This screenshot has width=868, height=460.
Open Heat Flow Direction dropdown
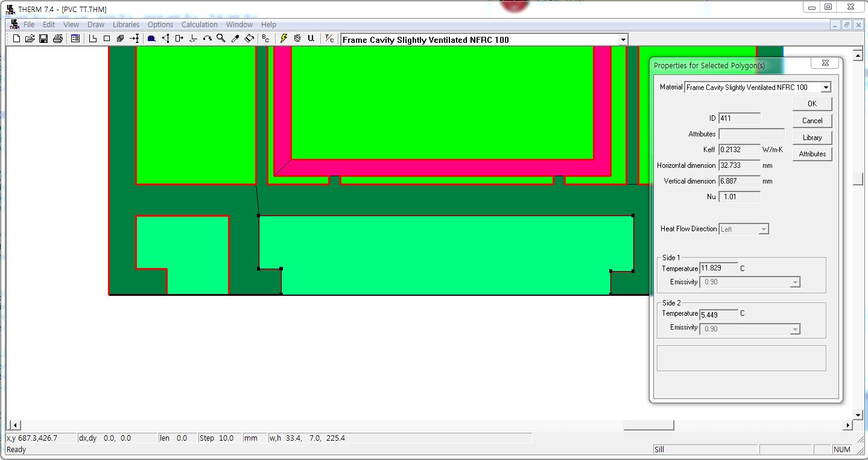764,229
